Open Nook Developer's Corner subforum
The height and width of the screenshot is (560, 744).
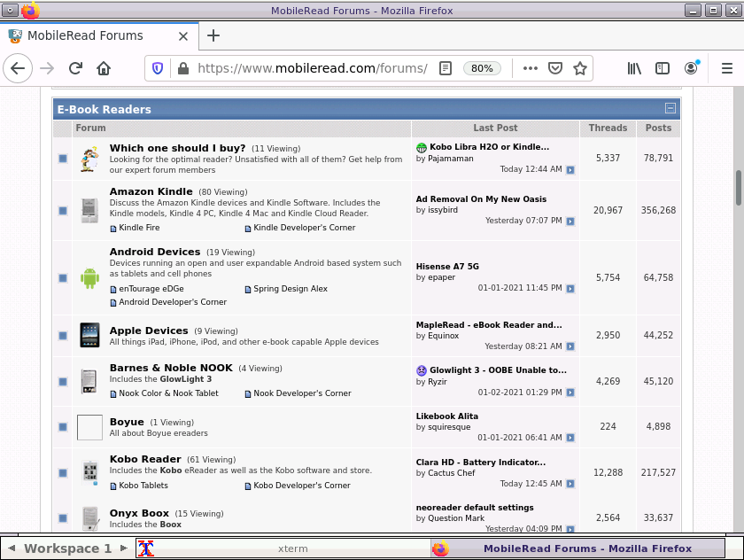pos(302,393)
